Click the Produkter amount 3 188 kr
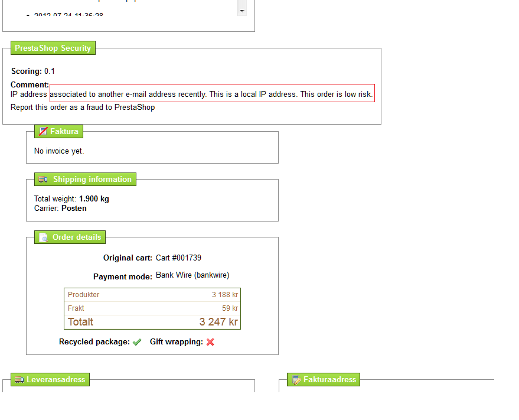Screen dimensions: 519x420 click(x=225, y=295)
